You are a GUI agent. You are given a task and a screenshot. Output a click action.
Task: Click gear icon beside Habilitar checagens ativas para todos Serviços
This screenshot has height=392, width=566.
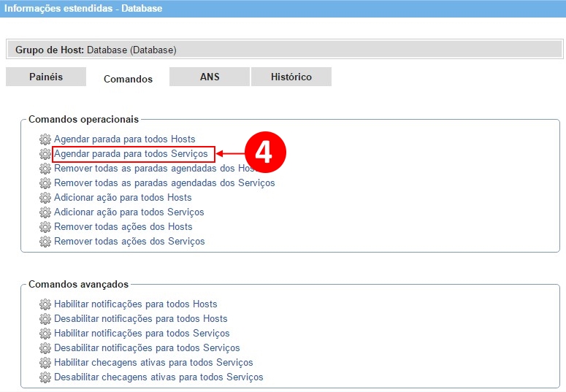45,363
